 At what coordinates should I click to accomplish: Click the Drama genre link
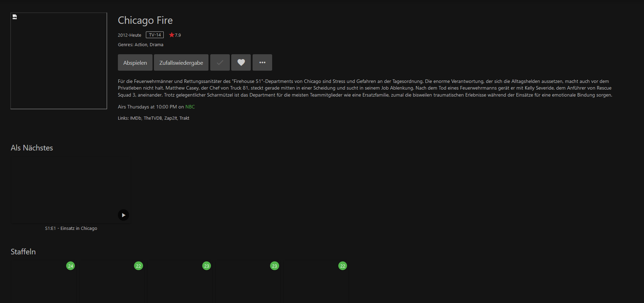pos(156,45)
